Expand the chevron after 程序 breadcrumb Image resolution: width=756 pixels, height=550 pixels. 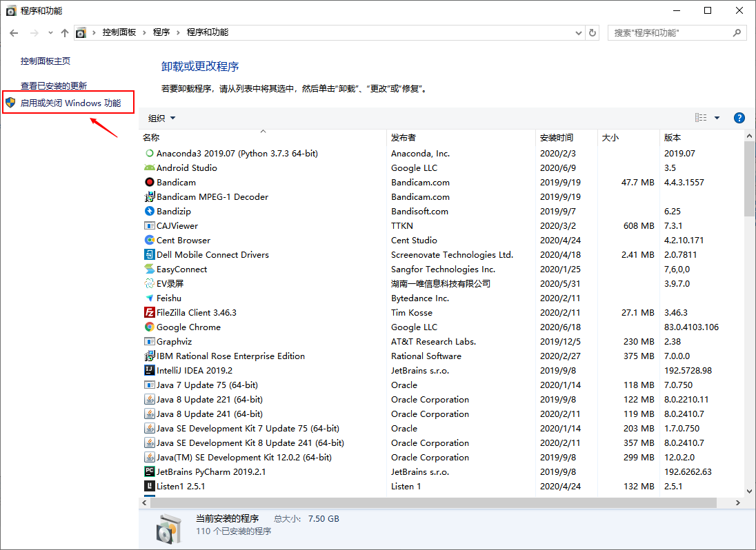[178, 33]
